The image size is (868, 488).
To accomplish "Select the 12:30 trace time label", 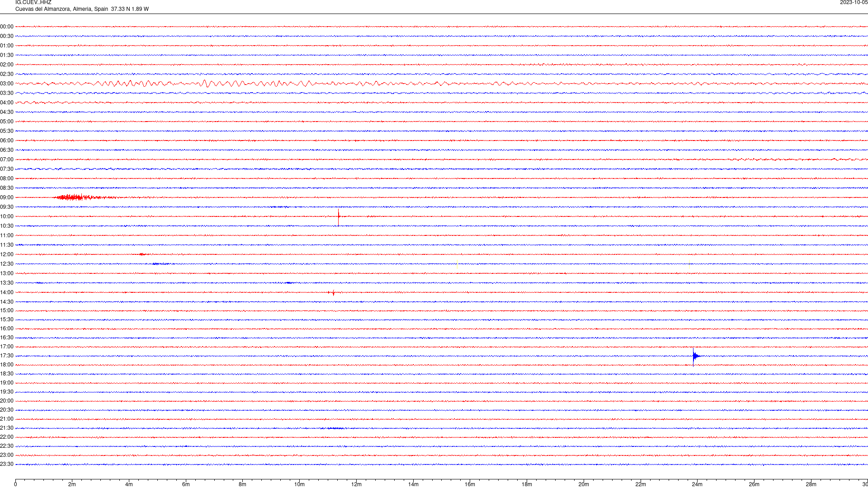I will [x=7, y=264].
